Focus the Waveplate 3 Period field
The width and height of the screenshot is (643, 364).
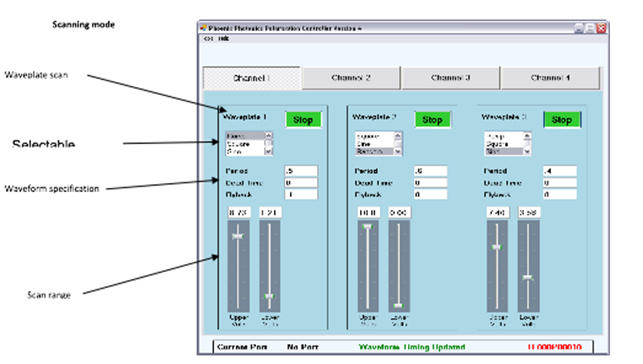click(x=560, y=171)
